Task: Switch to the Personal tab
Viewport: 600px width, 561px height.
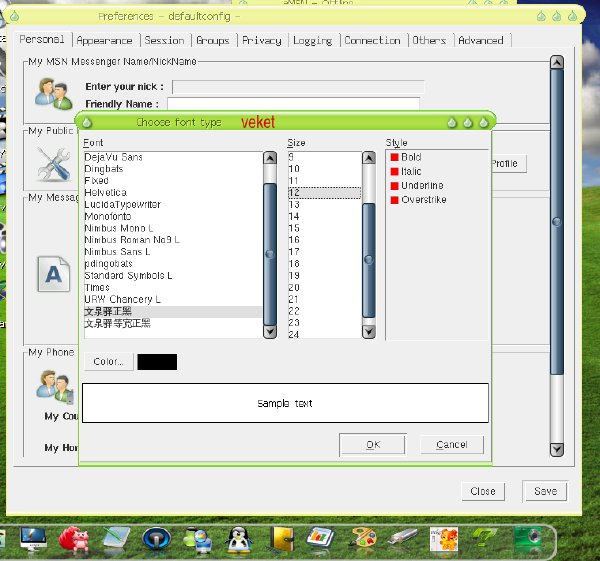Action: tap(42, 39)
